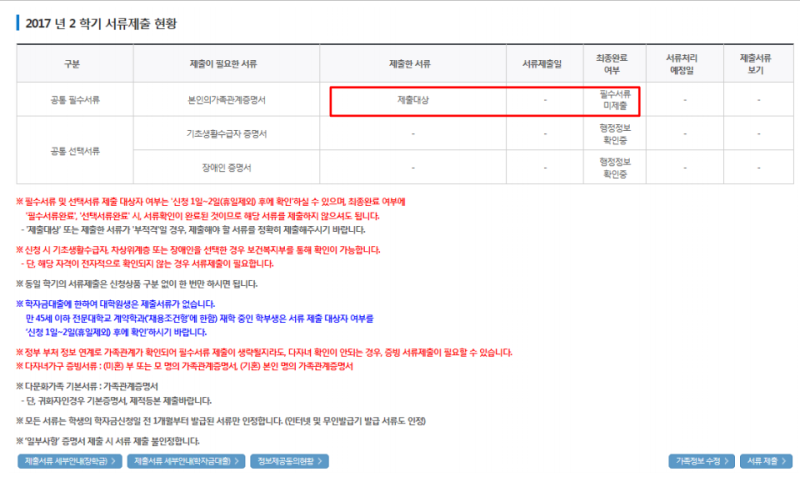800x482 pixels.
Task: Open the 제출서류 세부안내(장학금) button
Action: 70,461
